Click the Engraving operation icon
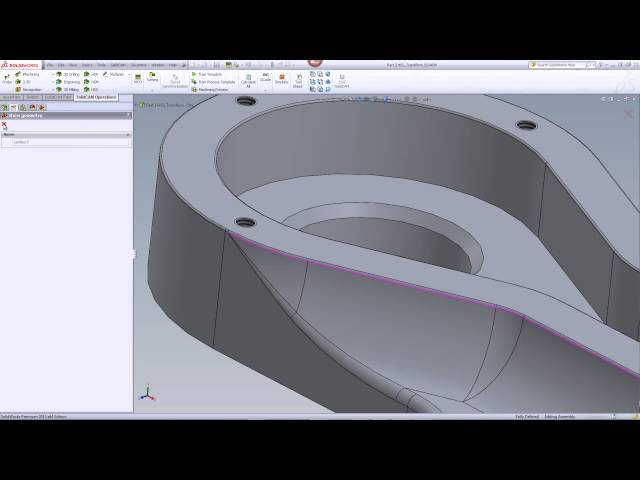This screenshot has height=480, width=640. pos(59,82)
